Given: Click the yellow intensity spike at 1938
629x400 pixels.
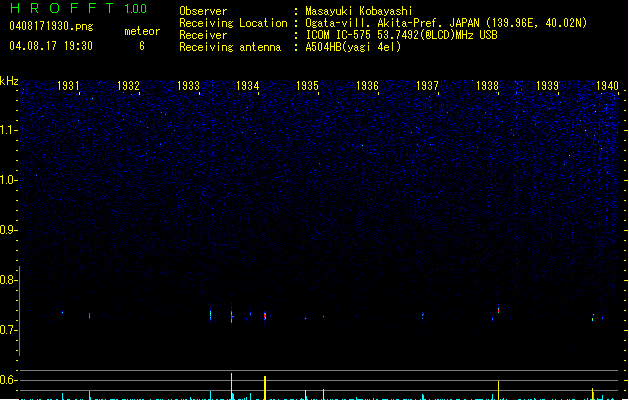Looking at the screenshot, I should pyautogui.click(x=498, y=390).
